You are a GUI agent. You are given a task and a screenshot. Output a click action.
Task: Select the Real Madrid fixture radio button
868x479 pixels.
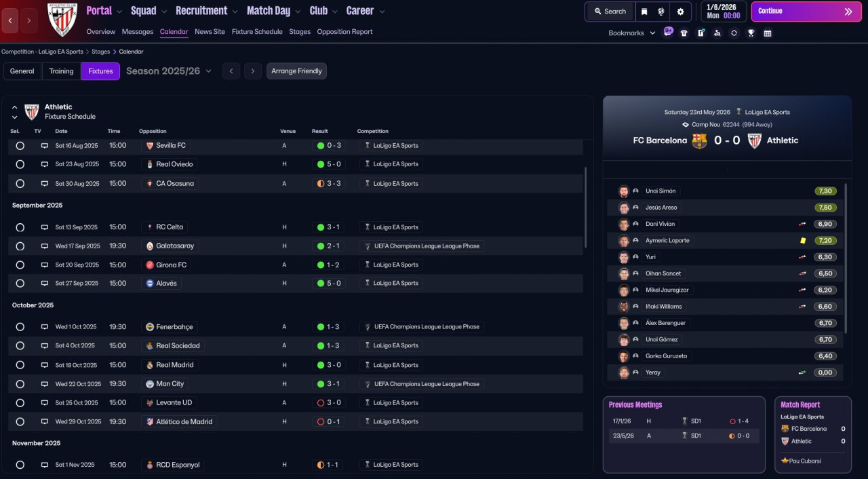point(20,365)
